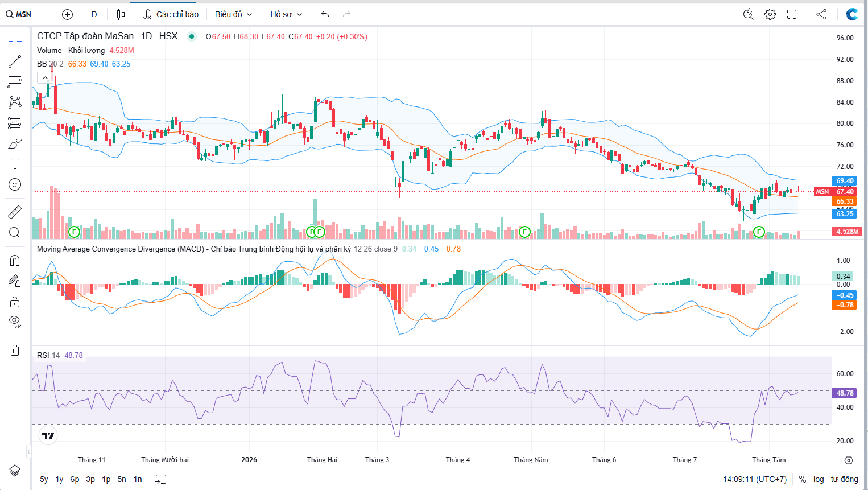The height and width of the screenshot is (490, 868).
Task: Click the F event marker near Tháng Năm
Action: pos(524,232)
